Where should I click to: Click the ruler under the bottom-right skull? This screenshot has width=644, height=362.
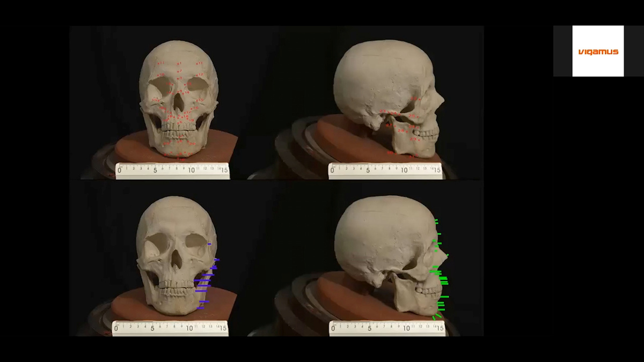[x=385, y=328]
